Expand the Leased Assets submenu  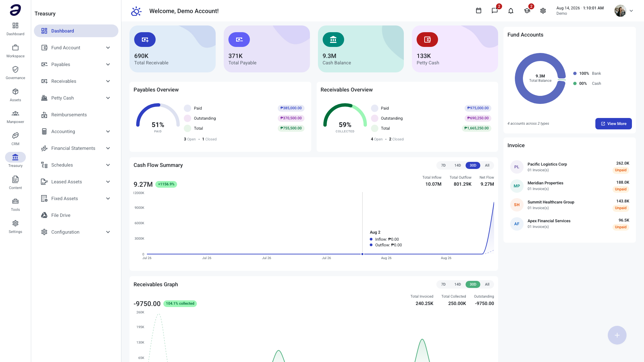coord(108,182)
